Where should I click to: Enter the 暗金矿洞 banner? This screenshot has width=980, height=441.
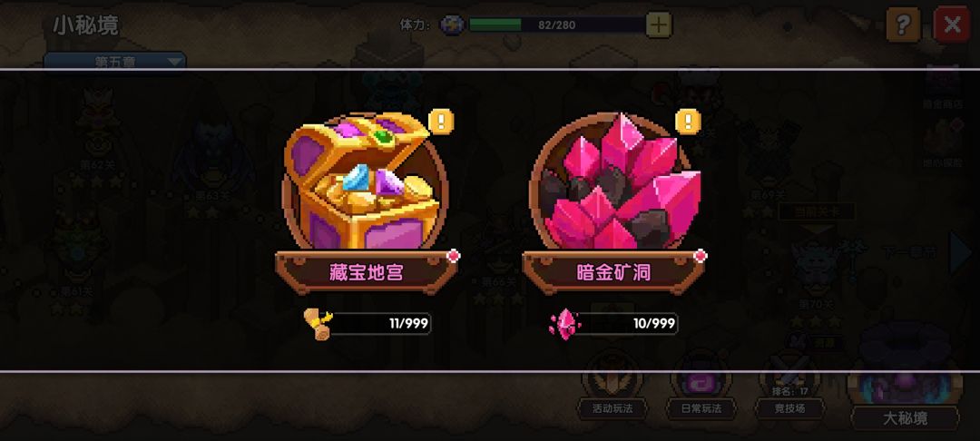(613, 272)
